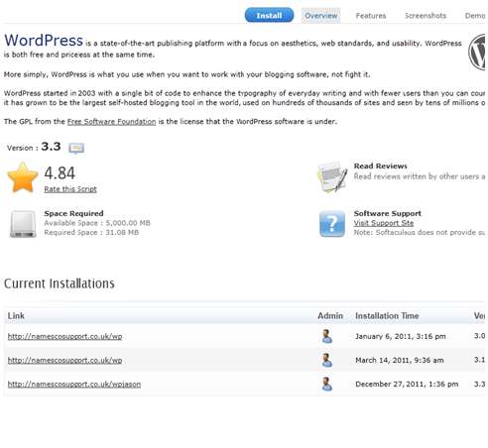Click the 'January 6, 2011, 3:16 pm' cell
The width and height of the screenshot is (488, 448).
click(x=401, y=336)
